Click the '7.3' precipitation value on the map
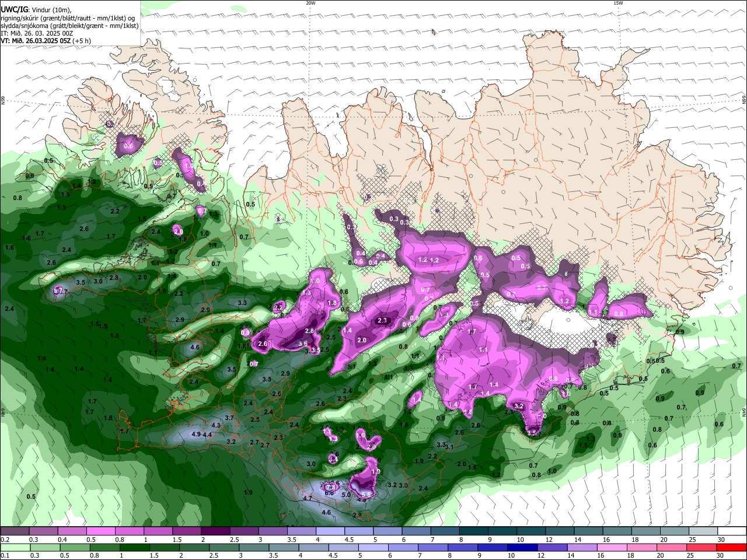This screenshot has width=747, height=560. pos(331,487)
